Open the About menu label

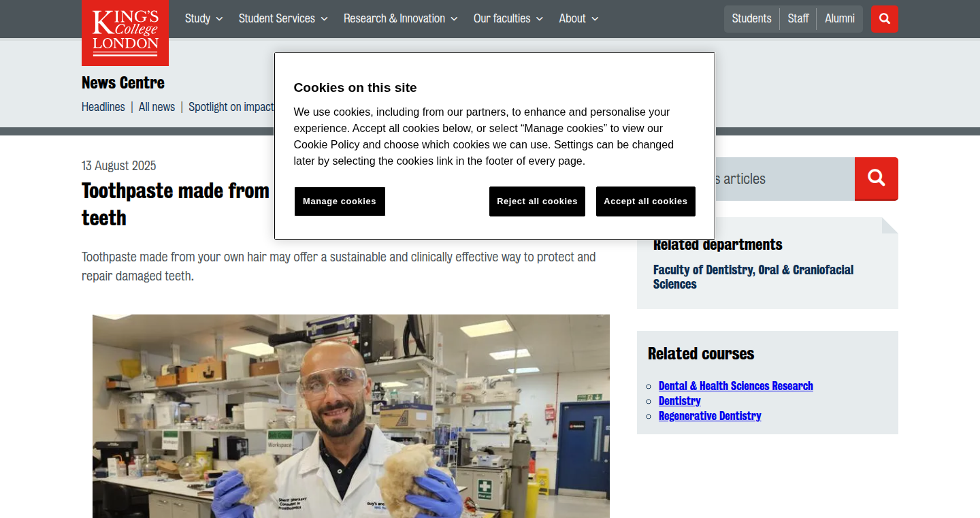tap(572, 18)
